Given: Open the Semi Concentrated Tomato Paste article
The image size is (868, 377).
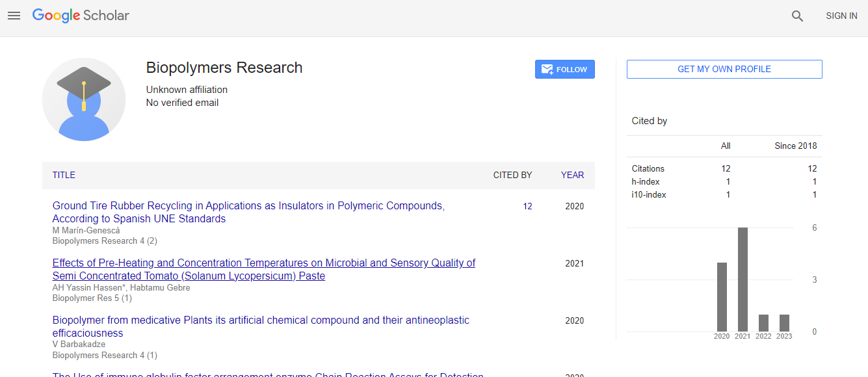Looking at the screenshot, I should coord(263,270).
